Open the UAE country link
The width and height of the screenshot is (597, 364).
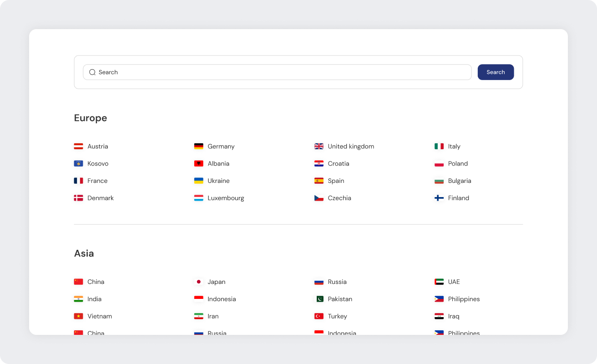[x=454, y=282]
